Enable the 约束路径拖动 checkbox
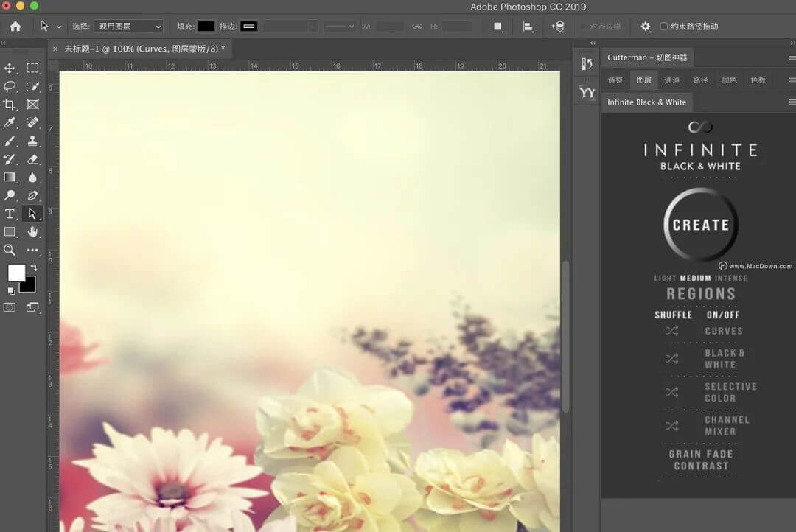The image size is (796, 532). click(x=664, y=27)
